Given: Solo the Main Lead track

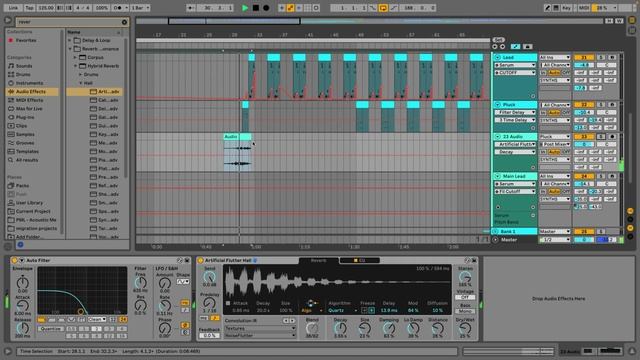Looking at the screenshot, I should (601, 176).
